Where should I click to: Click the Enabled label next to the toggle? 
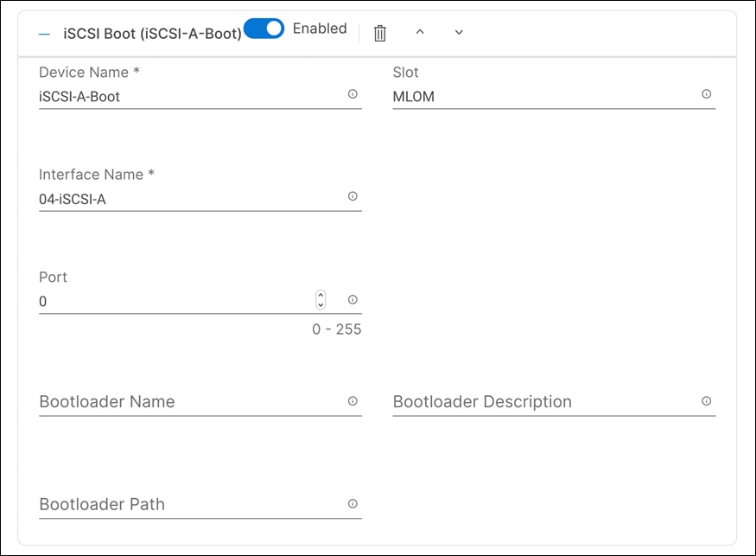[x=320, y=28]
